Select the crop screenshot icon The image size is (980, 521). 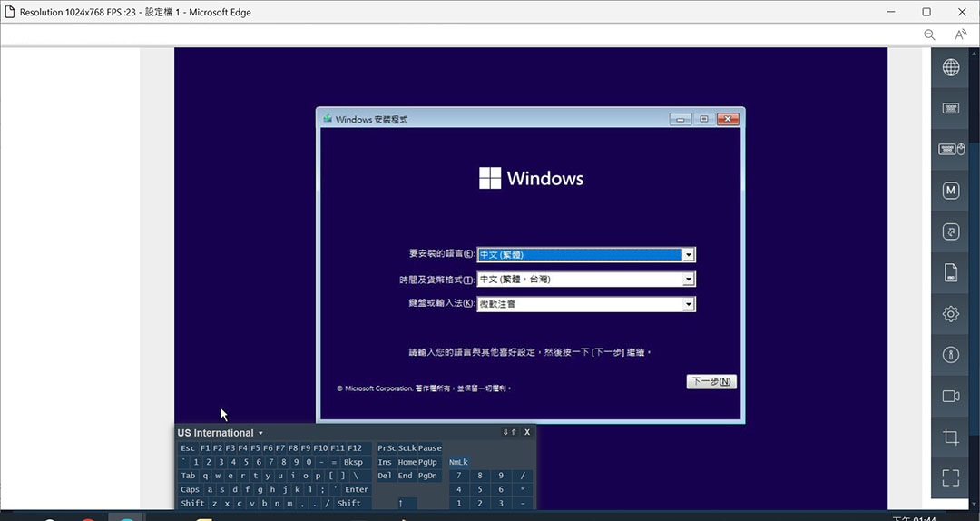pyautogui.click(x=951, y=437)
